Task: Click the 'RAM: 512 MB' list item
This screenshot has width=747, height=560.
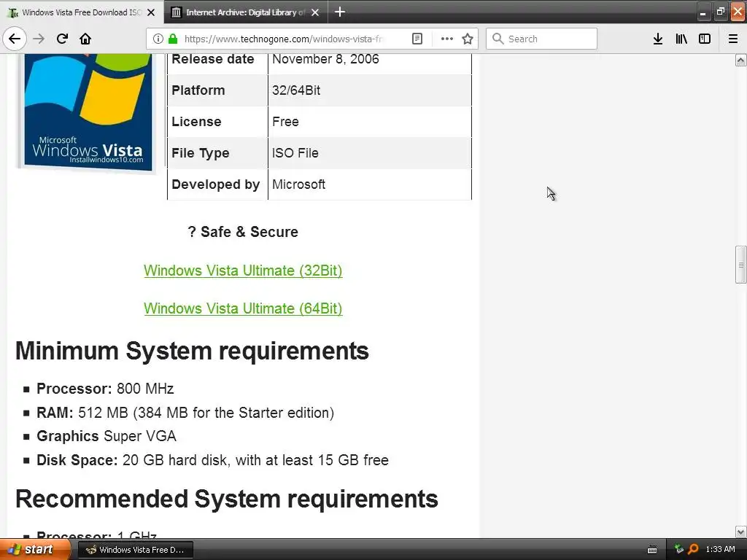Action: pyautogui.click(x=185, y=413)
